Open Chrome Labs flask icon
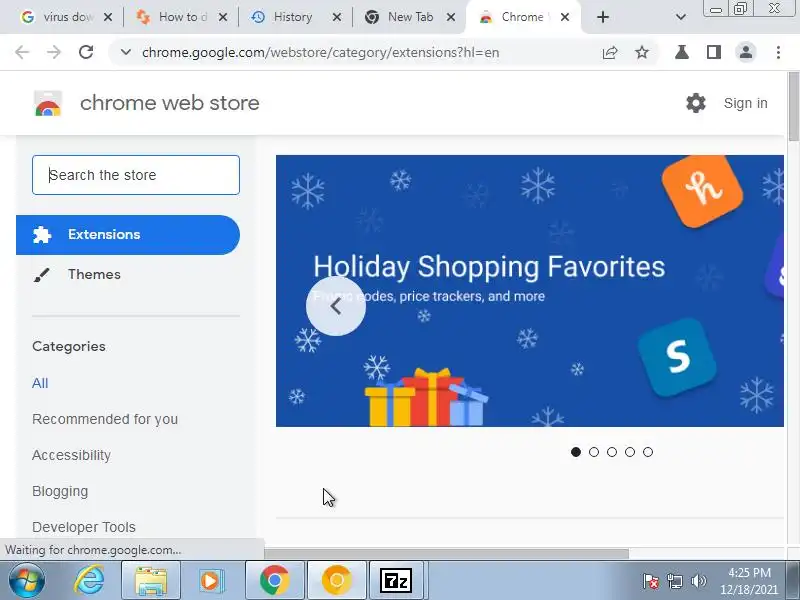Image resolution: width=800 pixels, height=600 pixels. (x=682, y=52)
